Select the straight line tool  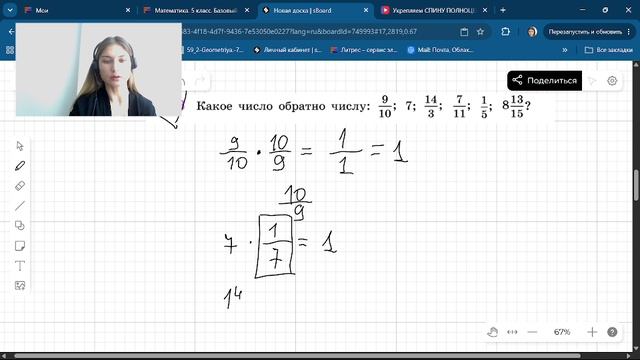[x=20, y=206]
